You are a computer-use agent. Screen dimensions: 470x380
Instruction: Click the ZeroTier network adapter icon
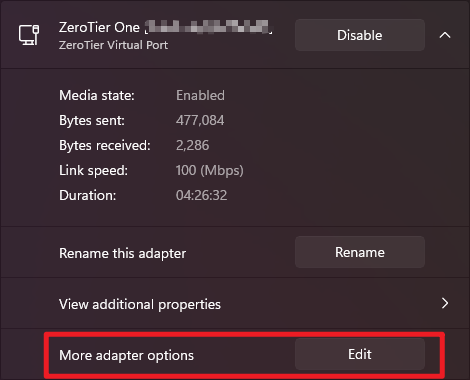[29, 35]
